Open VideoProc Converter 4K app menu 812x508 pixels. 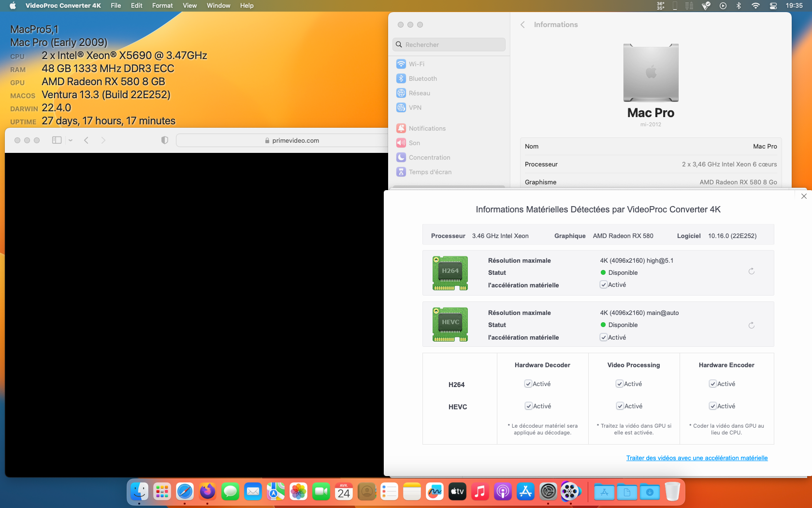(63, 6)
